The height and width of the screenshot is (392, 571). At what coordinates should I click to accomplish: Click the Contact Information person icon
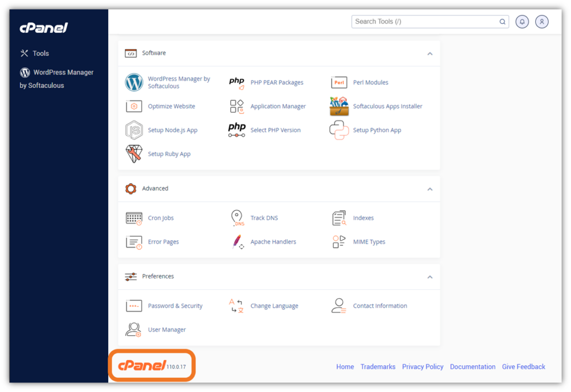coord(338,306)
